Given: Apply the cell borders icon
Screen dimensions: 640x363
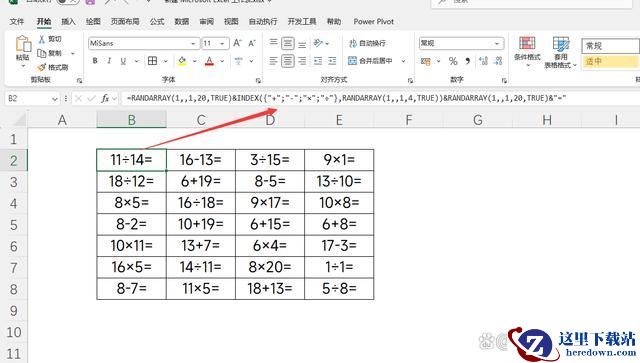Looking at the screenshot, I should coord(152,61).
